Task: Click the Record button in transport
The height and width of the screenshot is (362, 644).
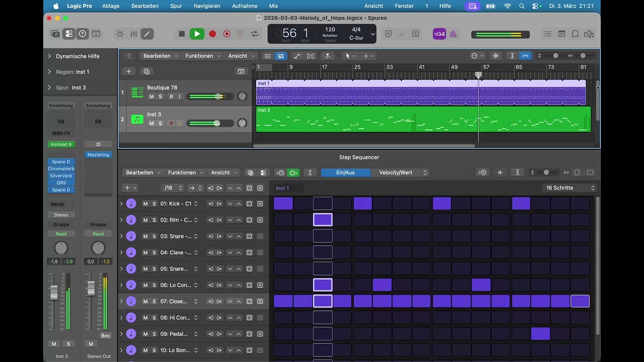Action: 212,34
